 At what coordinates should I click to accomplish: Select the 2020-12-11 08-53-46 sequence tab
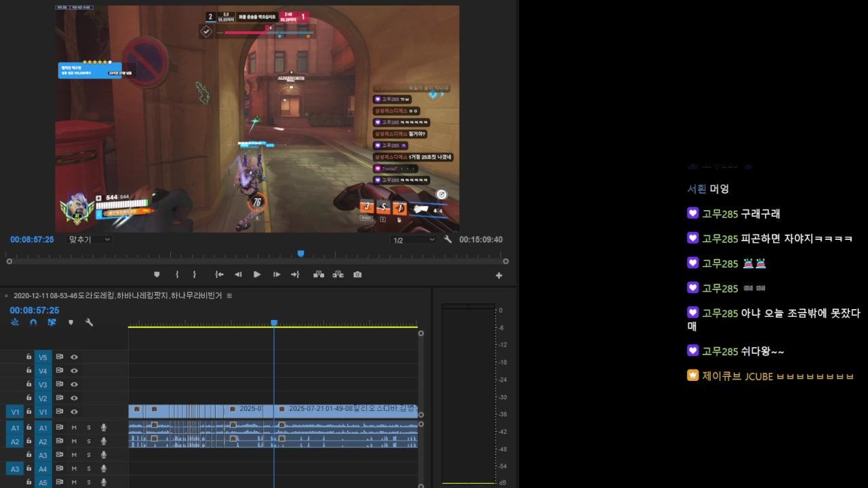tap(117, 296)
